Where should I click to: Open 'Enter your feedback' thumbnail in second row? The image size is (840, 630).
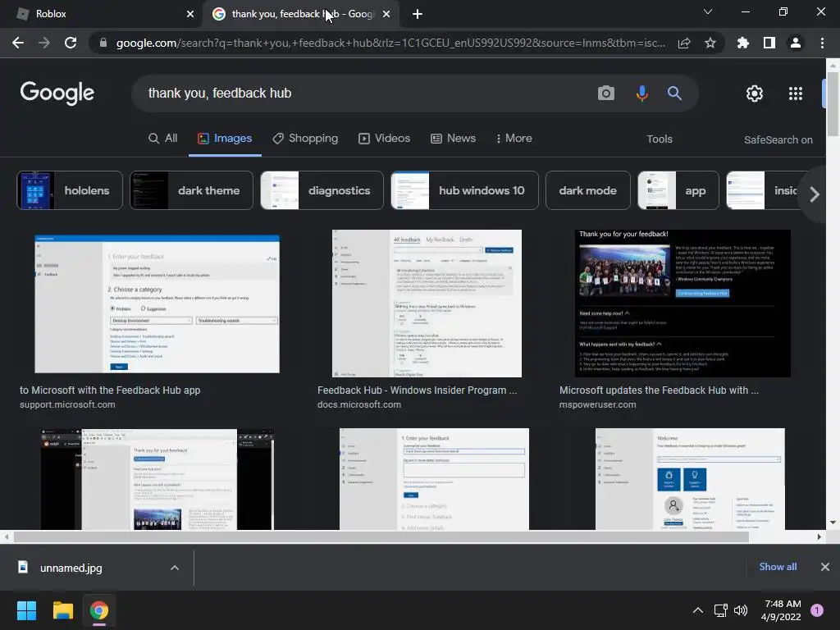click(434, 479)
